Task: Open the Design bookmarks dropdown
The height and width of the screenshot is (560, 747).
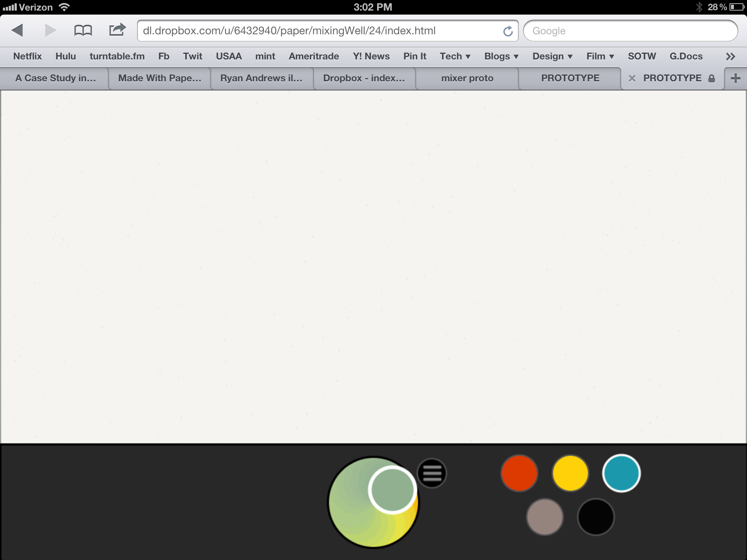Action: click(x=551, y=56)
